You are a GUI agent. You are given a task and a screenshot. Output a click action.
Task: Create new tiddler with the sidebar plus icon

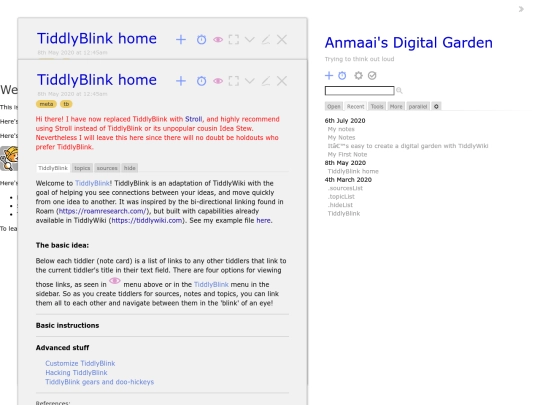pyautogui.click(x=329, y=75)
